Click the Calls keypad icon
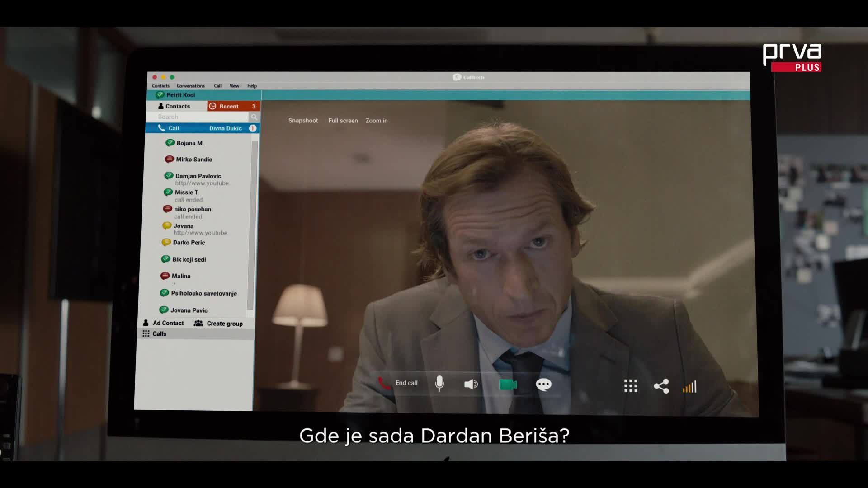 tap(146, 333)
